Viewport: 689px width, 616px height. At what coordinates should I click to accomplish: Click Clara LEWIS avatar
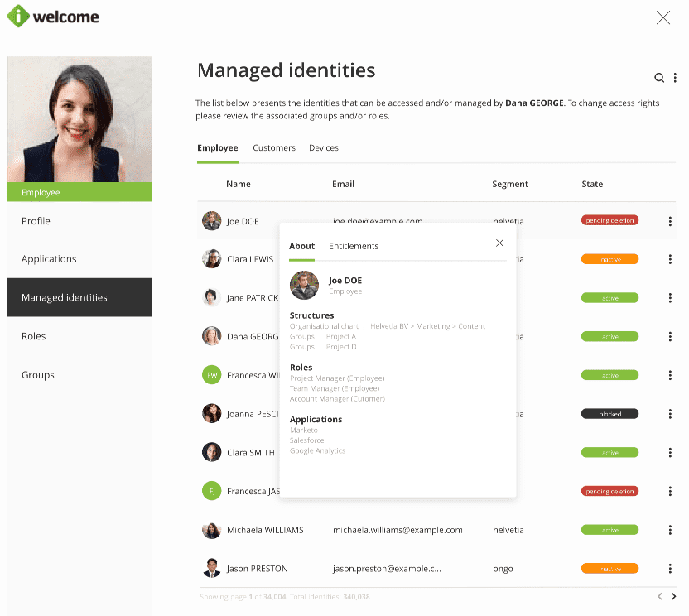point(211,259)
